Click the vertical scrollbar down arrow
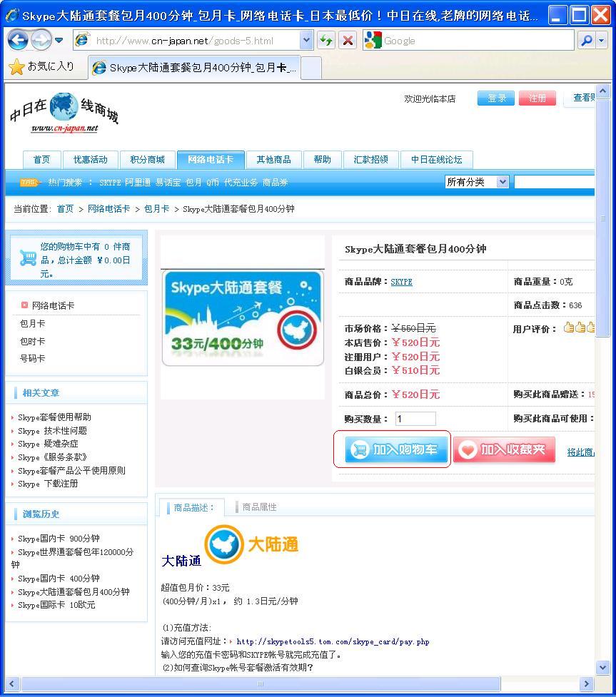Screen dimensions: 616x697 tap(602, 667)
